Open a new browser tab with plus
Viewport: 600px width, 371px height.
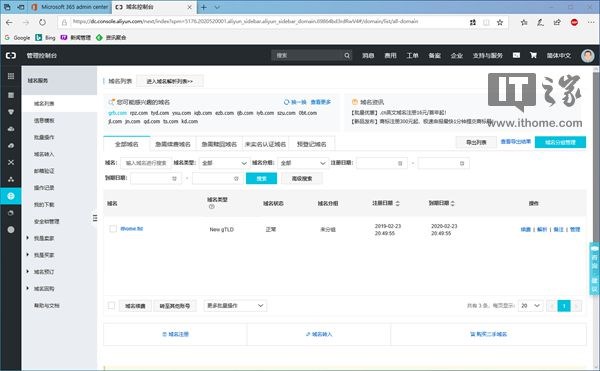pyautogui.click(x=204, y=7)
